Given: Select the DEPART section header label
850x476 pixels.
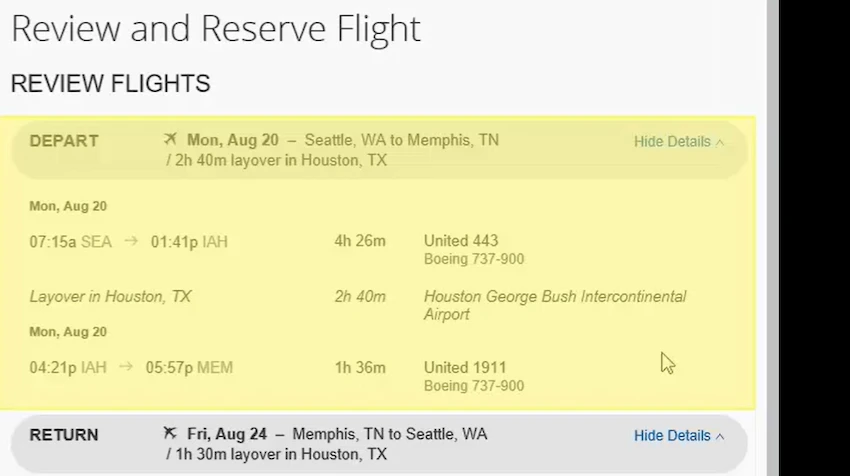Looking at the screenshot, I should click(x=64, y=141).
